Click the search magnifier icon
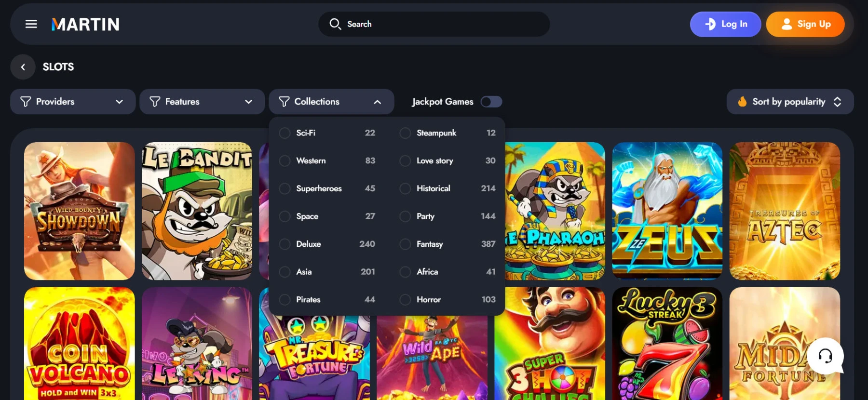Image resolution: width=868 pixels, height=400 pixels. coord(335,24)
